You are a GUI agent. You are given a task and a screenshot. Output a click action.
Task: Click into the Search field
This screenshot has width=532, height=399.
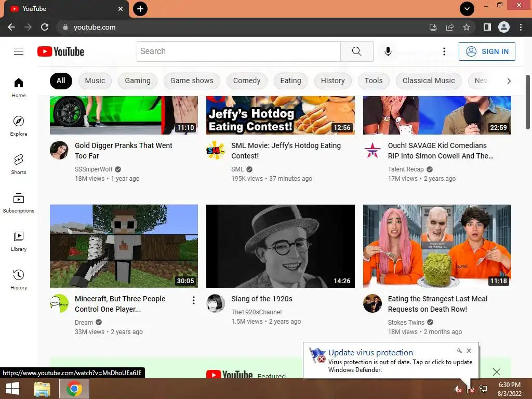[238, 51]
